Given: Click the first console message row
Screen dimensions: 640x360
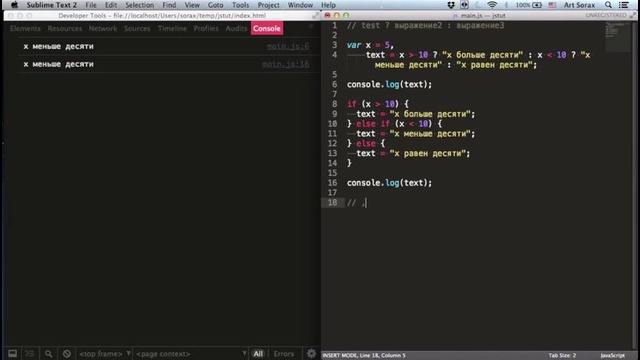Looking at the screenshot, I should click(x=169, y=46).
